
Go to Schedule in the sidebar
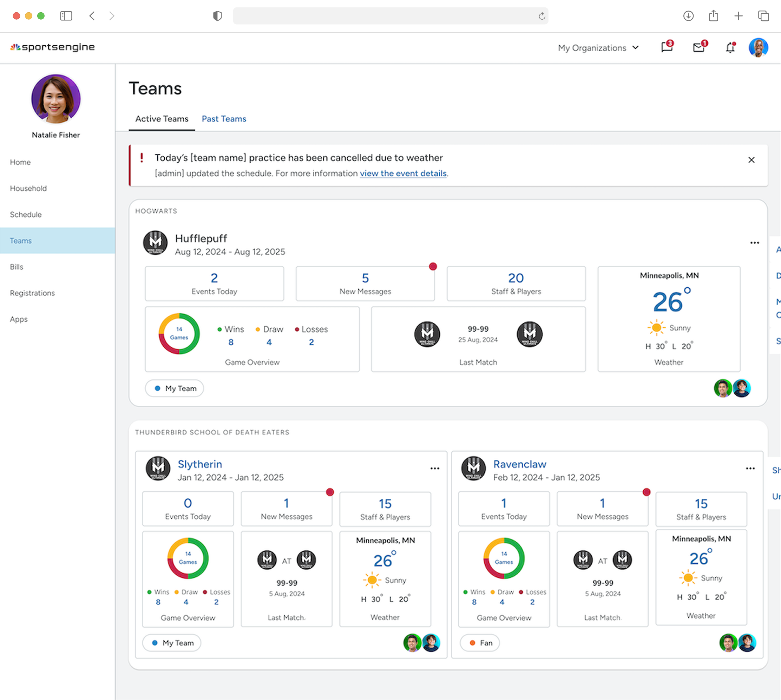(26, 215)
